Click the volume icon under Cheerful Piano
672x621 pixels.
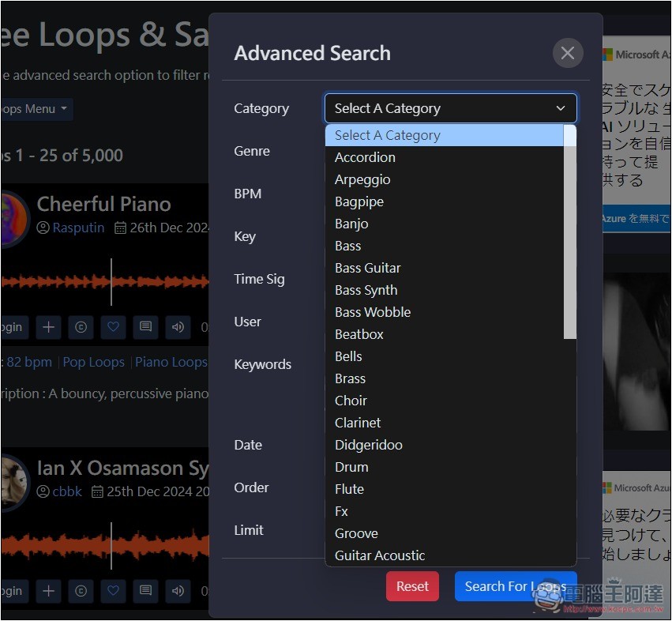click(x=178, y=327)
